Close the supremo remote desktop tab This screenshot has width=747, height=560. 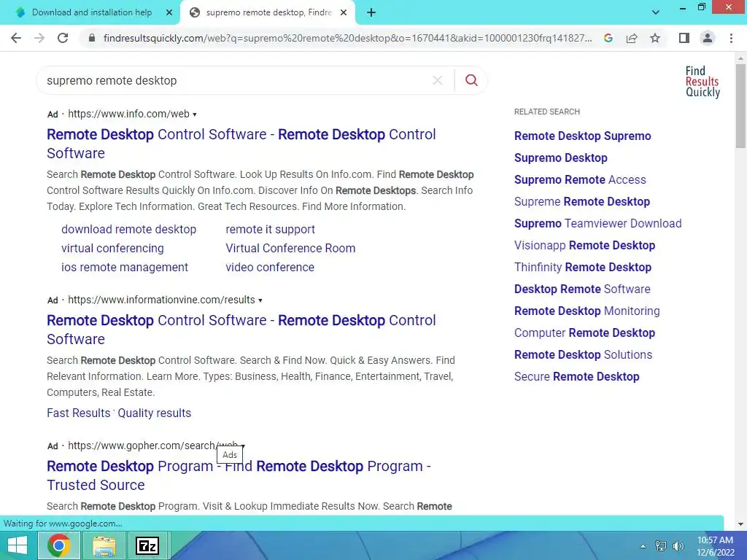[x=344, y=13]
